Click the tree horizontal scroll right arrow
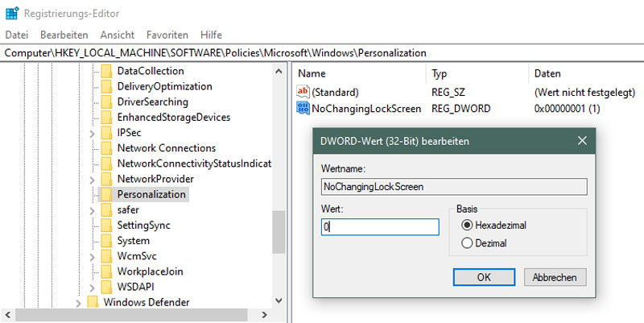The image size is (644, 323). click(x=264, y=315)
